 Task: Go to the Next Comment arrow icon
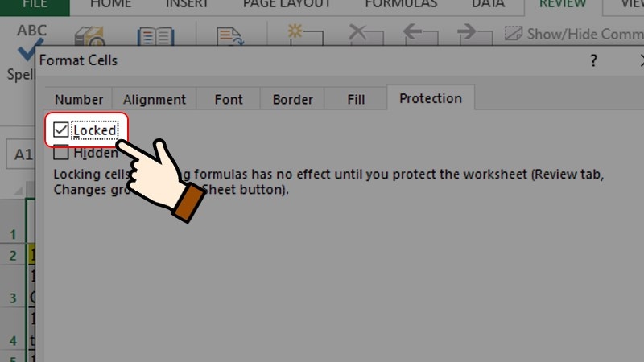(x=474, y=35)
